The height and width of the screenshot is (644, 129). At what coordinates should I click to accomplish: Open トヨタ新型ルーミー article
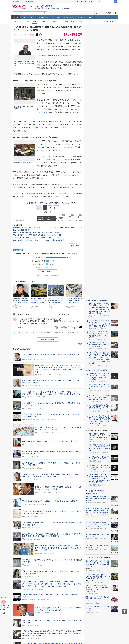(51, 393)
